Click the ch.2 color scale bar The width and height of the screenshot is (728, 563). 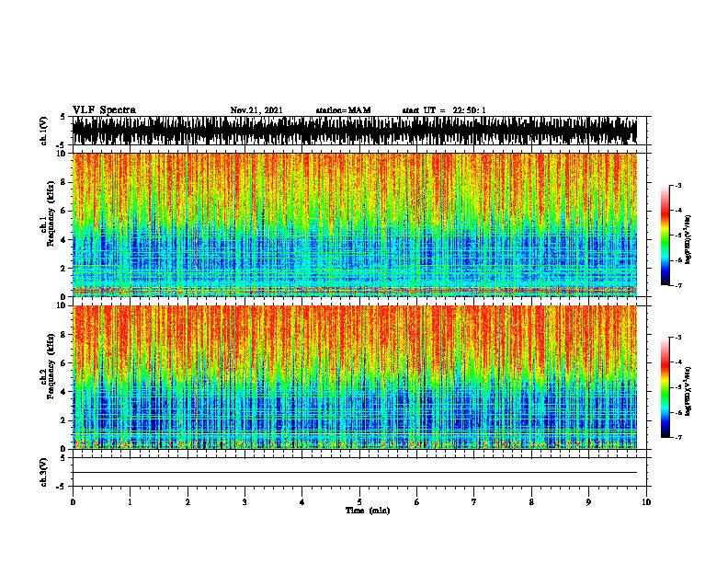tap(665, 387)
